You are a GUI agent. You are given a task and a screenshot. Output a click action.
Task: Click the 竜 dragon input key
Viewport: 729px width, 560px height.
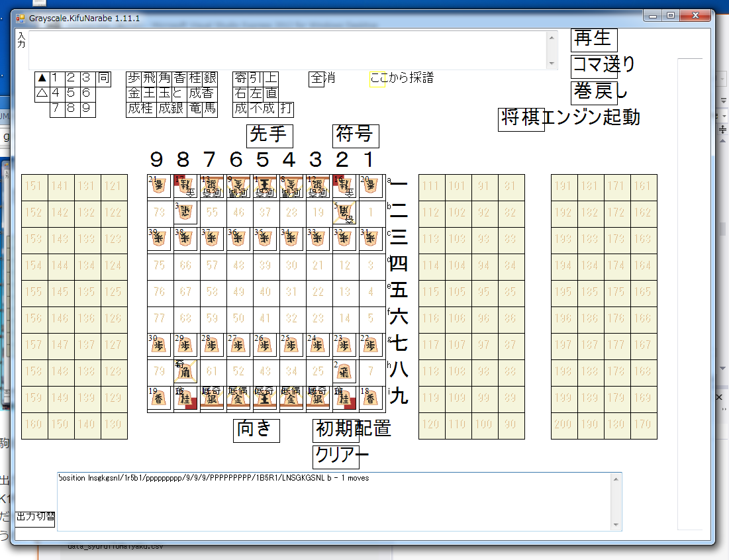point(195,109)
